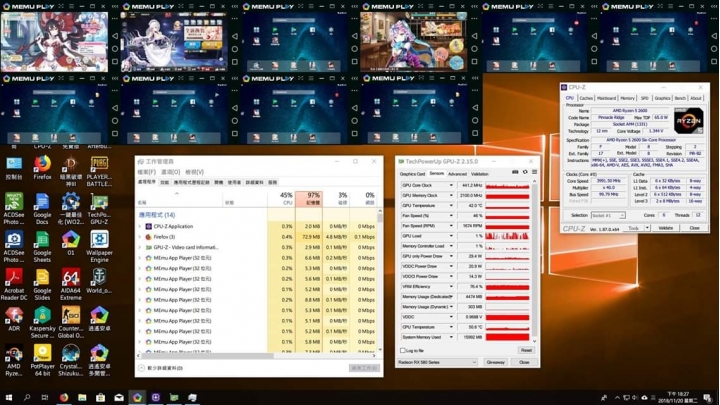Click Close button in GPU-Z window
Screen dimensions: 720x405
tap(524, 362)
